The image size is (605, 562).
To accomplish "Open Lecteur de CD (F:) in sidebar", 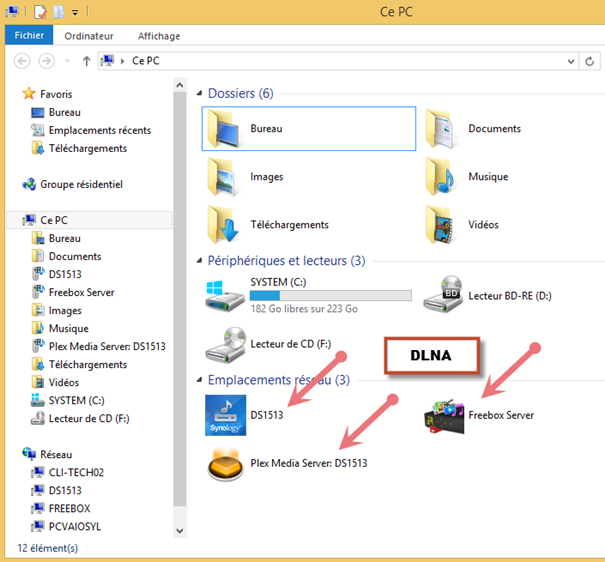I will tap(89, 419).
